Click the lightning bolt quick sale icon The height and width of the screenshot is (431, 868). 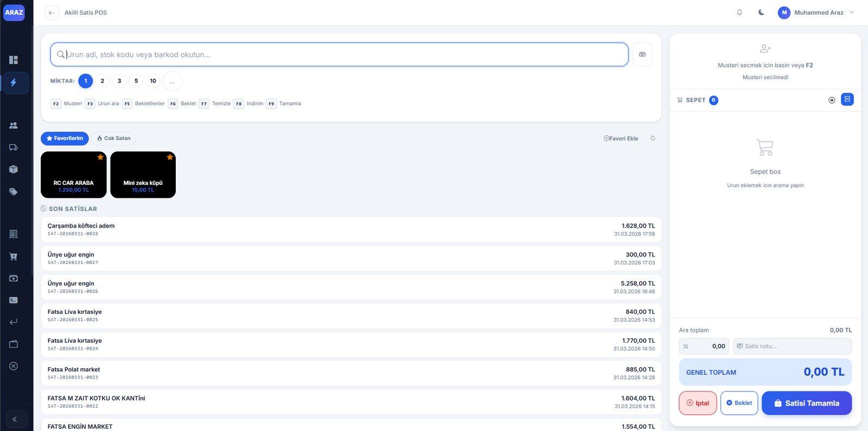point(14,82)
